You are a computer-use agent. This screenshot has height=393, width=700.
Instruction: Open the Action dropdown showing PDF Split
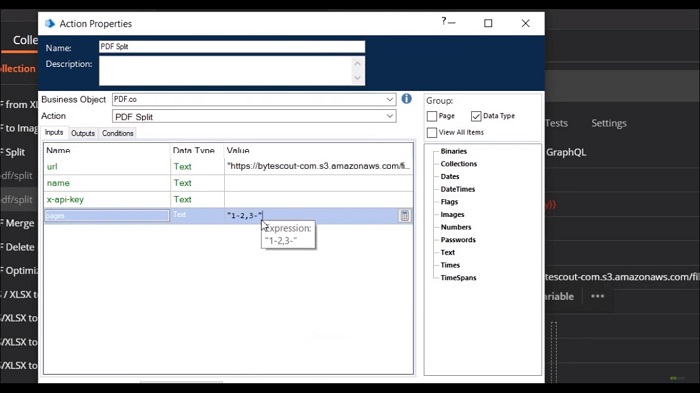(x=390, y=116)
